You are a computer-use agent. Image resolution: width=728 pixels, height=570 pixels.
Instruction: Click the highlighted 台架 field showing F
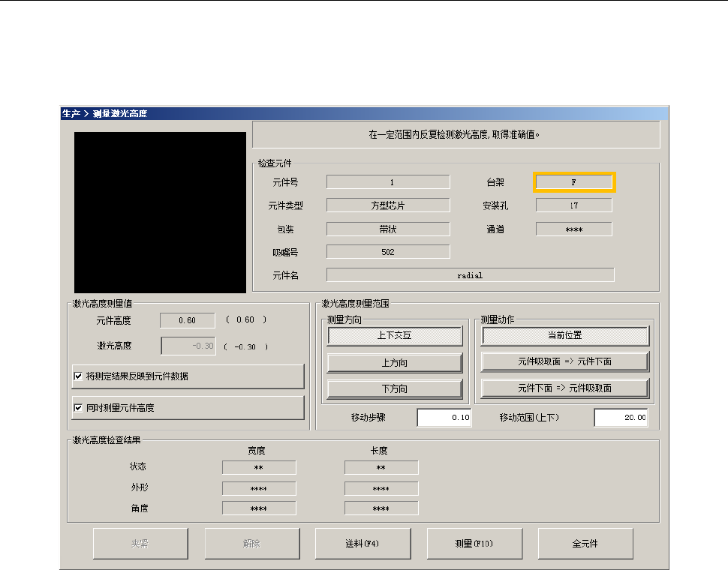click(x=574, y=182)
